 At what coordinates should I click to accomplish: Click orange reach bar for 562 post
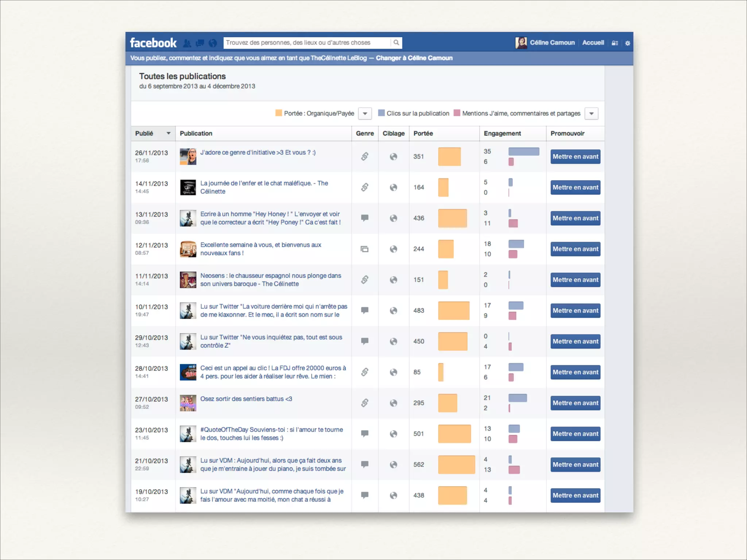[x=456, y=464]
